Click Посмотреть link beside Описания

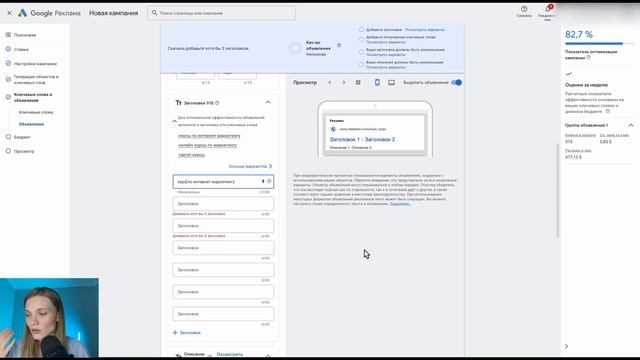click(230, 354)
